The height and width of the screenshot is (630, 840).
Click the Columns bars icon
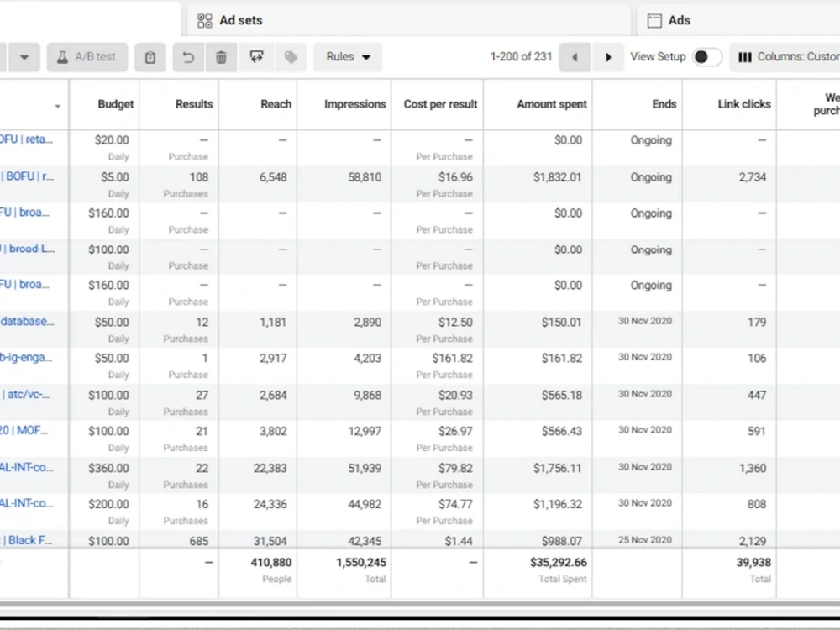click(x=746, y=56)
